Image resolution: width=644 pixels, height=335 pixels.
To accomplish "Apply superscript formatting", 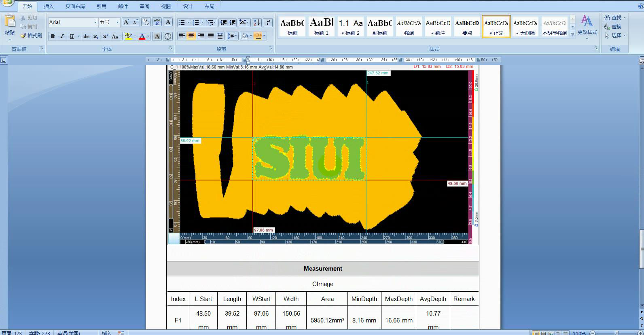I will pyautogui.click(x=105, y=36).
